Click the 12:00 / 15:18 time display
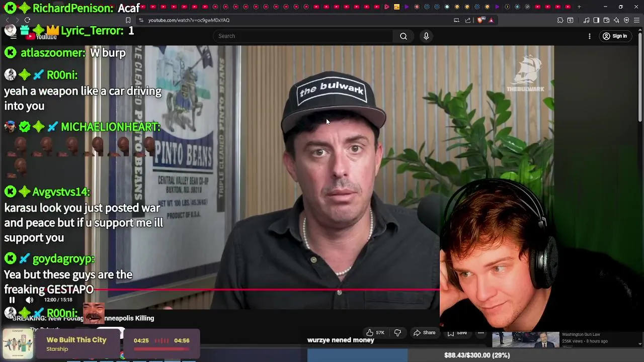This screenshot has width=644, height=362. click(58, 300)
